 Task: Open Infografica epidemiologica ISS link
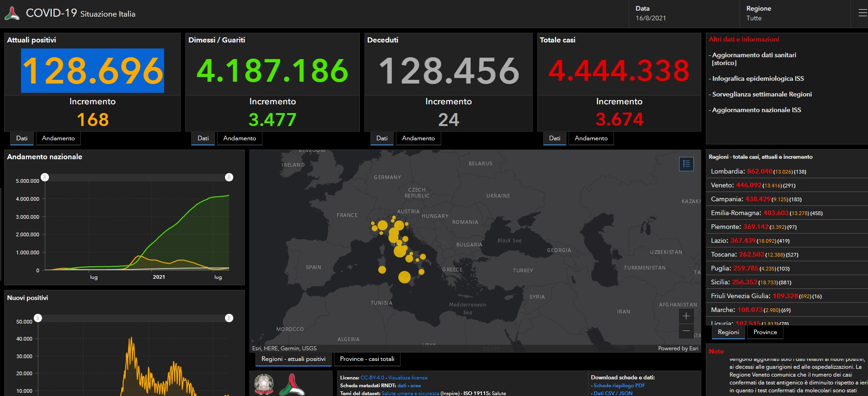click(758, 78)
